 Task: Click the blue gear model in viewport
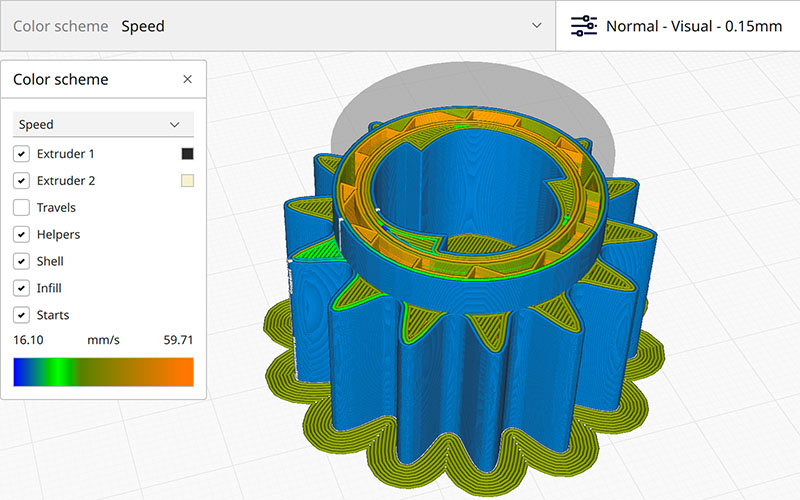coord(470,350)
